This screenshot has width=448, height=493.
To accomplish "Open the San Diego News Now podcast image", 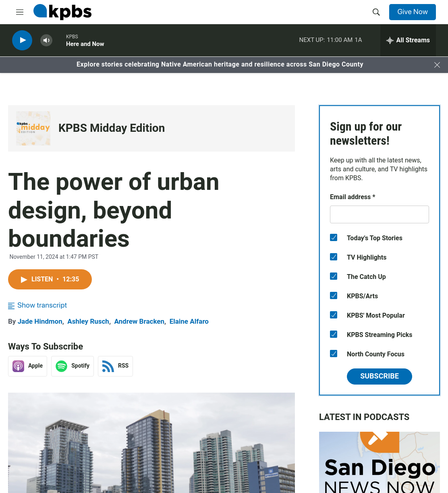I will [x=380, y=462].
